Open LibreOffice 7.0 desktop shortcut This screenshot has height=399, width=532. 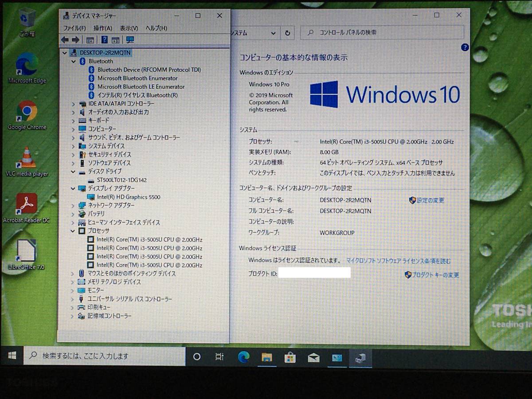[27, 255]
